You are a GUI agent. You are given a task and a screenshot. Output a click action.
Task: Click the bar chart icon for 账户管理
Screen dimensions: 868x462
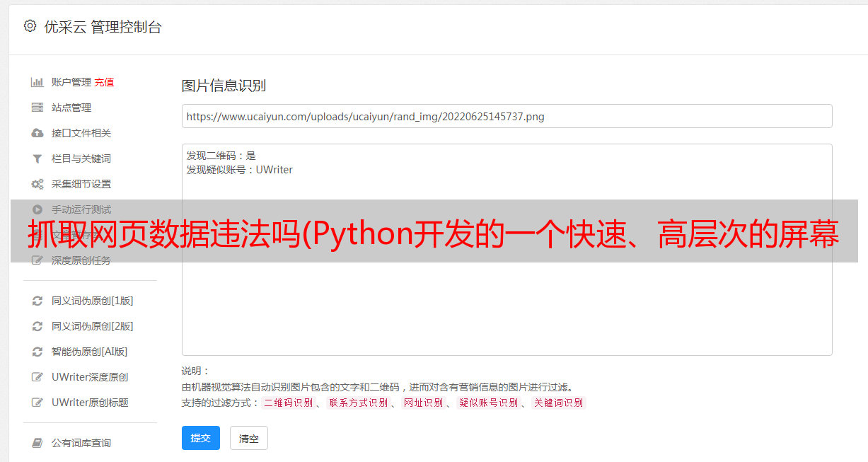[x=37, y=82]
